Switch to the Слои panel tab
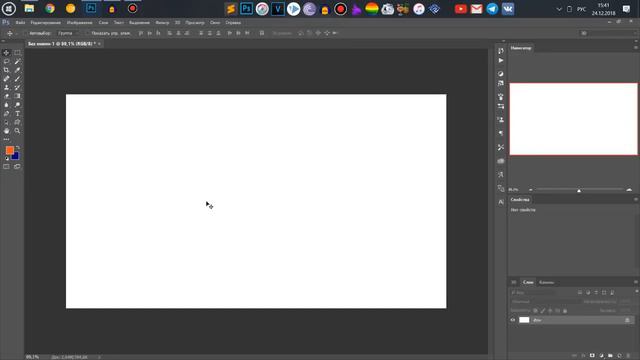The height and width of the screenshot is (360, 640). click(x=528, y=282)
